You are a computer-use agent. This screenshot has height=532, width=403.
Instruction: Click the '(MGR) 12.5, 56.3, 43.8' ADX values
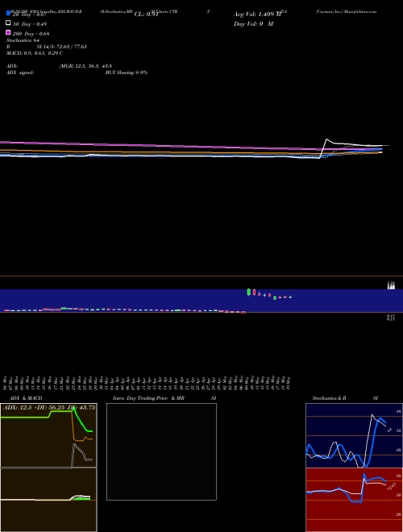tap(85, 66)
